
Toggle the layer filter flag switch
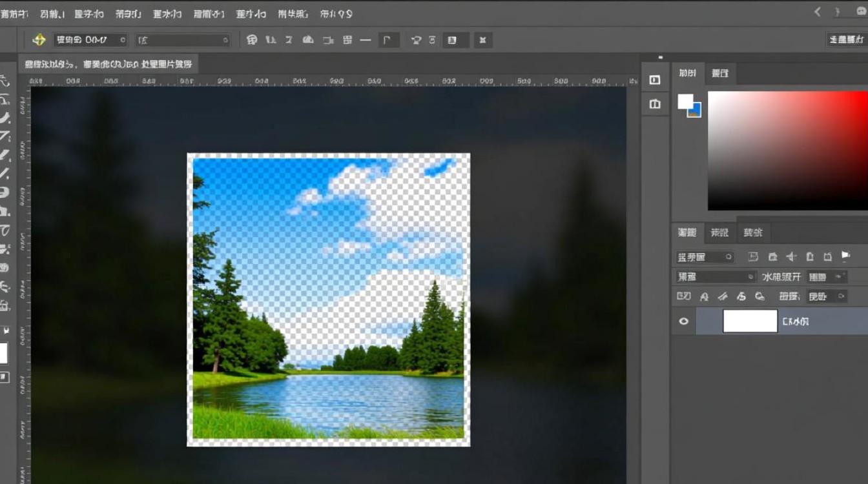[845, 257]
